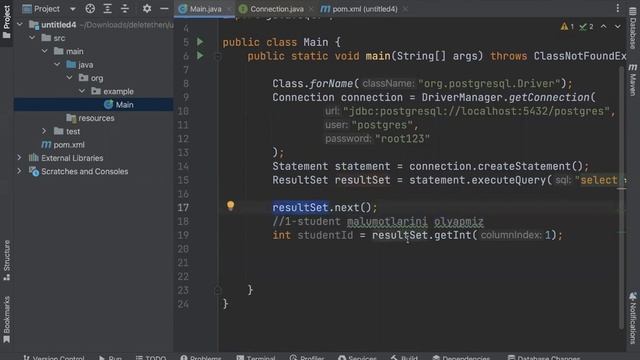Open the Structure tool window
The image size is (640, 360).
(x=7, y=260)
